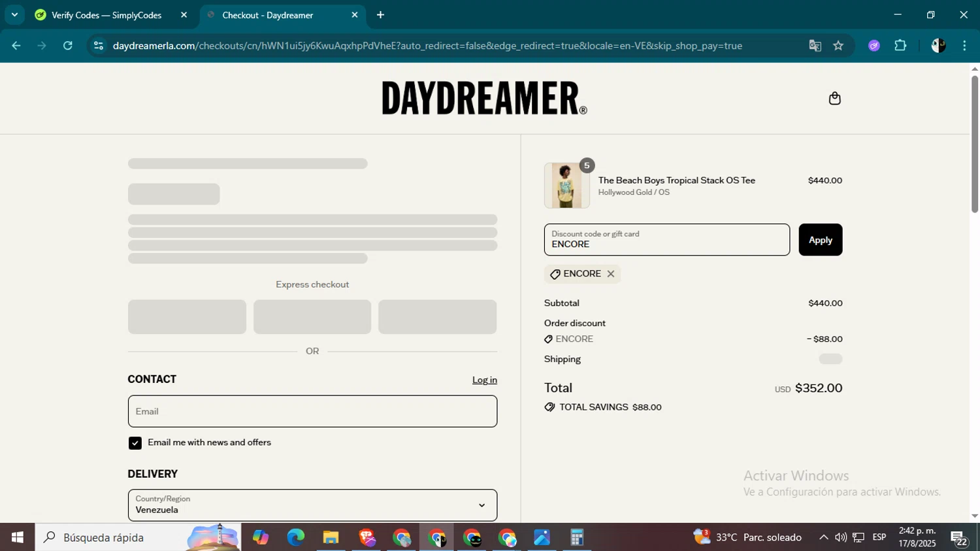Image resolution: width=980 pixels, height=551 pixels.
Task: Open the notification center icon
Action: coord(959,538)
